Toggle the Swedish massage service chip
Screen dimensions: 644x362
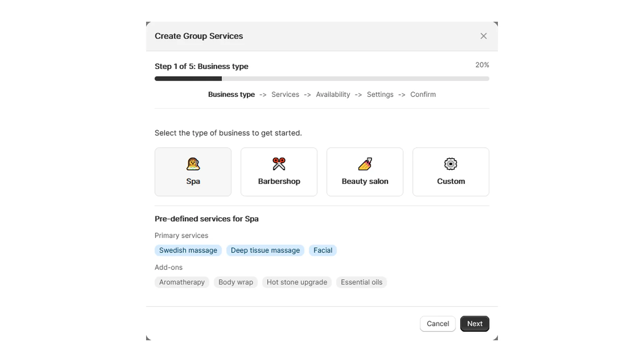tap(188, 250)
